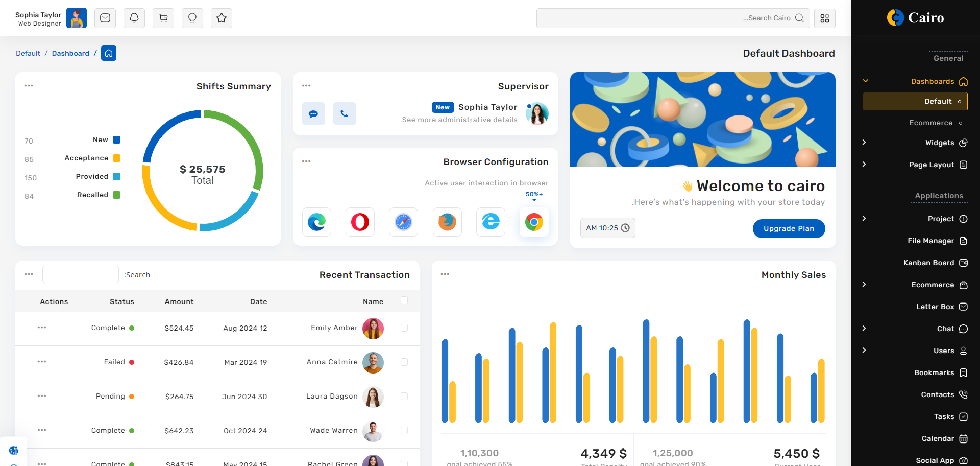The height and width of the screenshot is (466, 980).
Task: Click the Chrome browser icon
Action: click(x=534, y=222)
